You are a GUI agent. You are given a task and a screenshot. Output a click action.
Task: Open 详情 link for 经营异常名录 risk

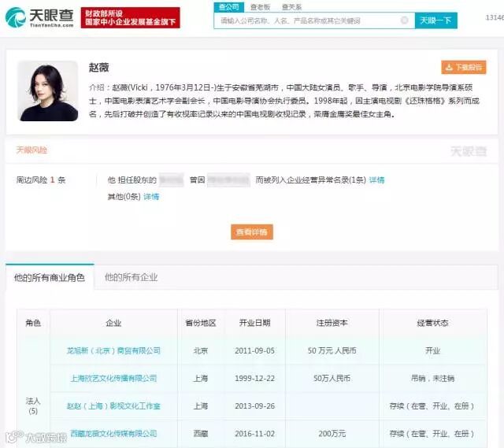pos(376,180)
